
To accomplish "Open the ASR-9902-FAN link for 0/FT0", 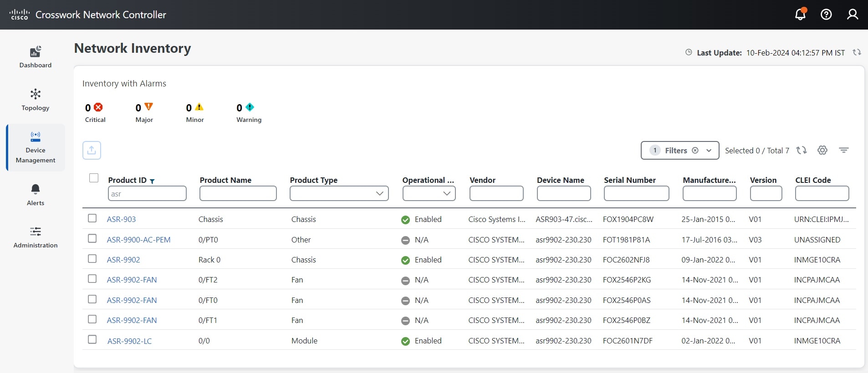I will point(132,300).
